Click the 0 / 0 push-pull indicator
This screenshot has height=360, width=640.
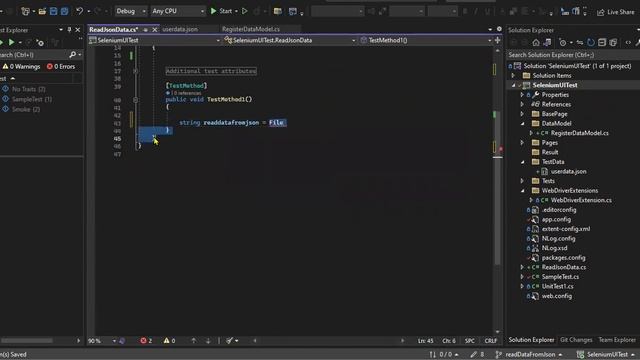[443, 354]
